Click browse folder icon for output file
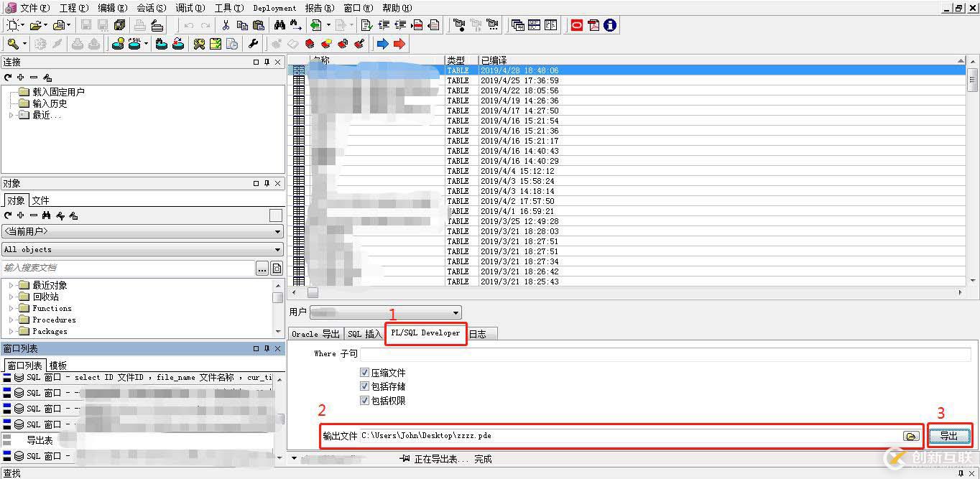 tap(911, 436)
